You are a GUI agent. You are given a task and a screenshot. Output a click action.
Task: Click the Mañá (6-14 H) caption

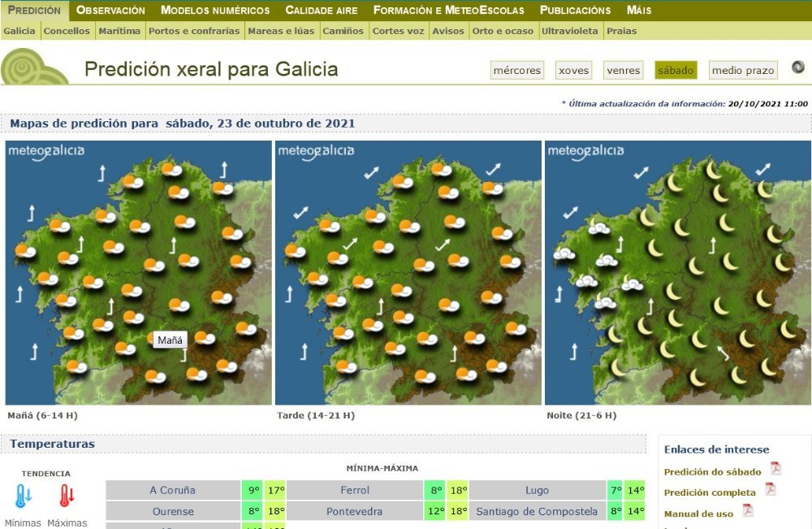(42, 415)
